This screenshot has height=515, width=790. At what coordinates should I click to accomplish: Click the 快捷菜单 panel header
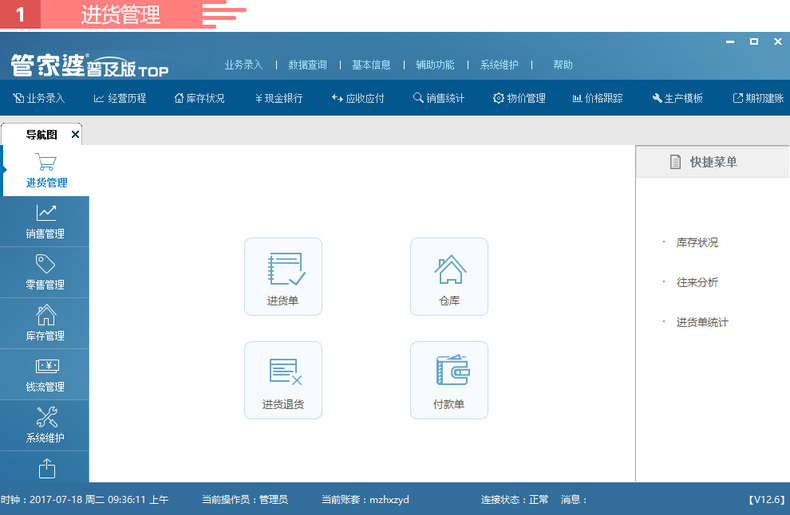tap(712, 162)
